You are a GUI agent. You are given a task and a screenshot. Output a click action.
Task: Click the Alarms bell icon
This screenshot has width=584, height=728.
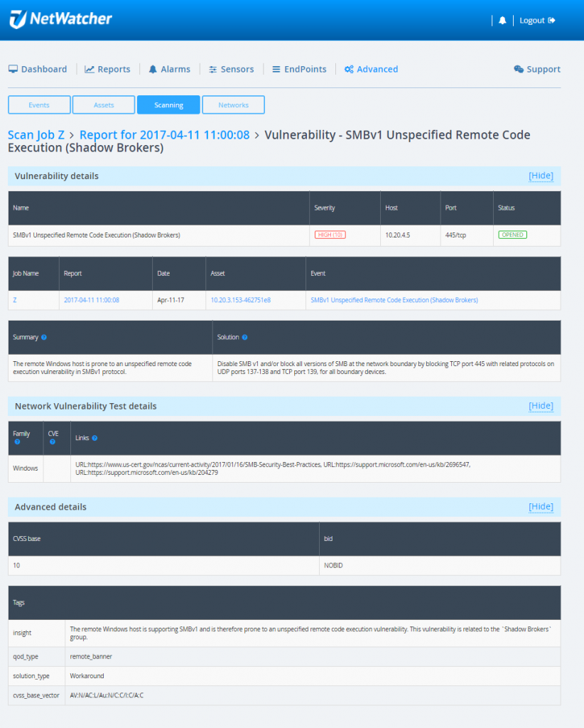pyautogui.click(x=152, y=69)
